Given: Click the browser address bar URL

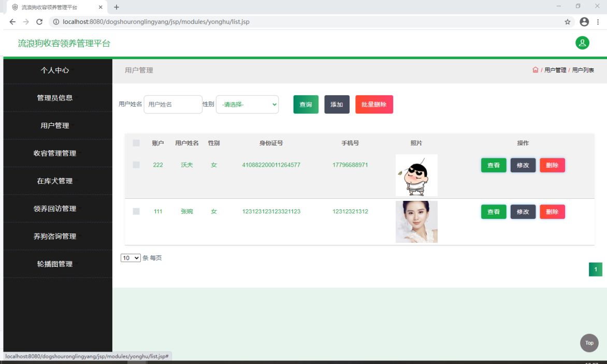Looking at the screenshot, I should click(156, 22).
